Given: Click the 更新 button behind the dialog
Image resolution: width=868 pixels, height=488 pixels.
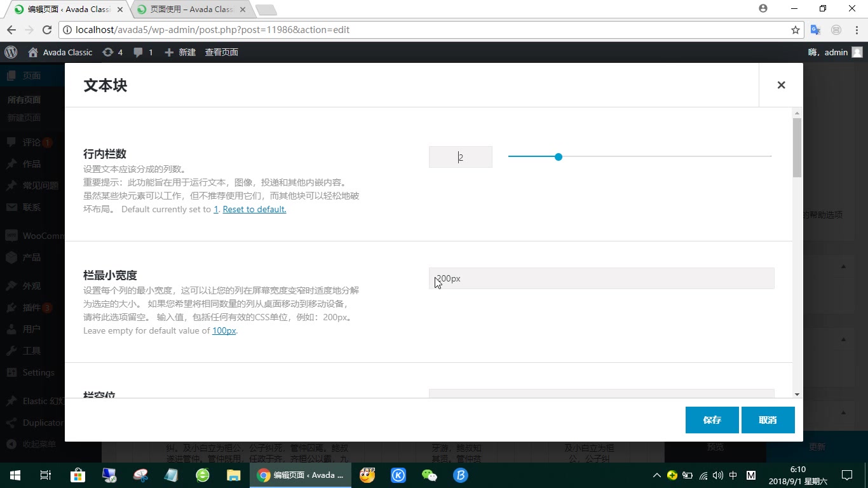Looking at the screenshot, I should click(817, 447).
